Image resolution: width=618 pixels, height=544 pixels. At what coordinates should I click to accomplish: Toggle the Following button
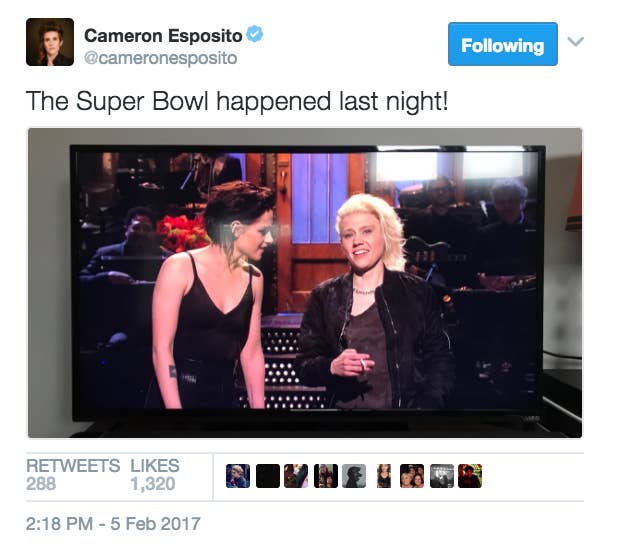503,44
